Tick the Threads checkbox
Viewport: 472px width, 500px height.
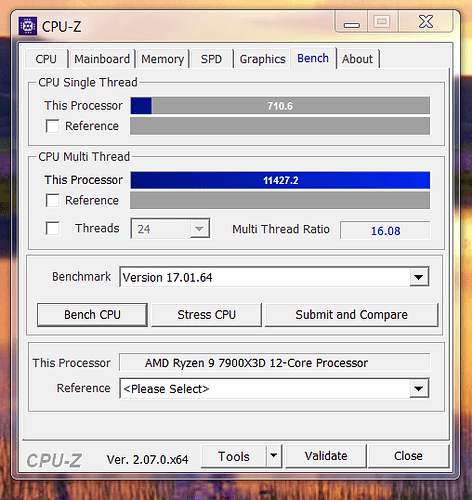pos(52,229)
